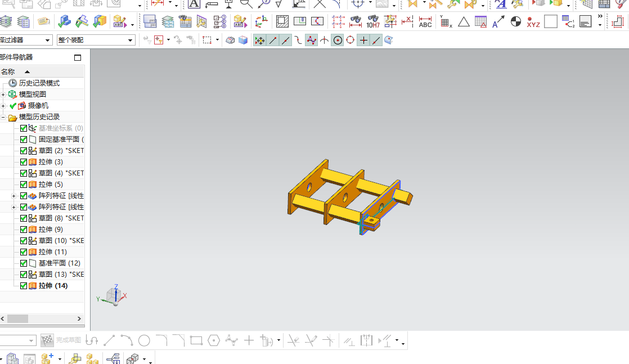Select the 草图 (10) SKE tree item
The width and height of the screenshot is (629, 364).
(x=61, y=241)
